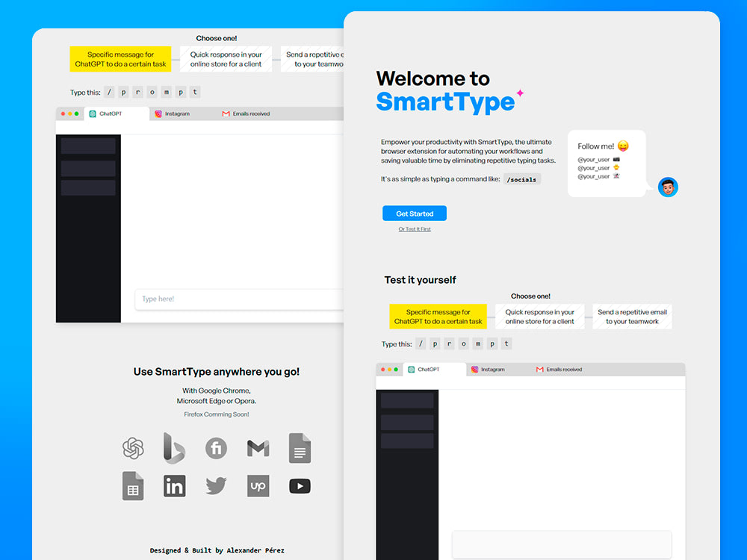747x560 pixels.
Task: Click the Google Docs icon
Action: [300, 448]
